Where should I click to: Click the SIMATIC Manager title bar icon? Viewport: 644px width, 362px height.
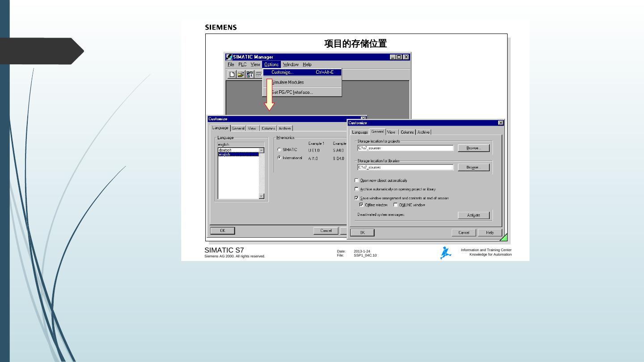[229, 57]
